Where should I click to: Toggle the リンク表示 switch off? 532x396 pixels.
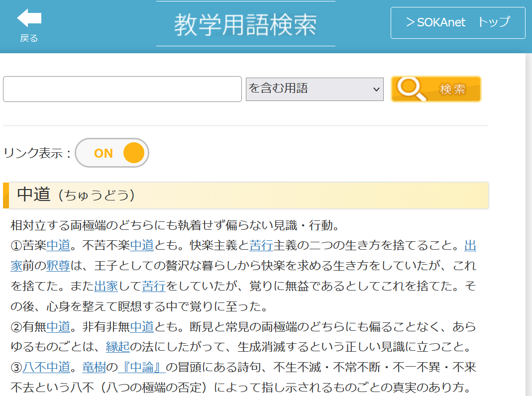(x=112, y=153)
